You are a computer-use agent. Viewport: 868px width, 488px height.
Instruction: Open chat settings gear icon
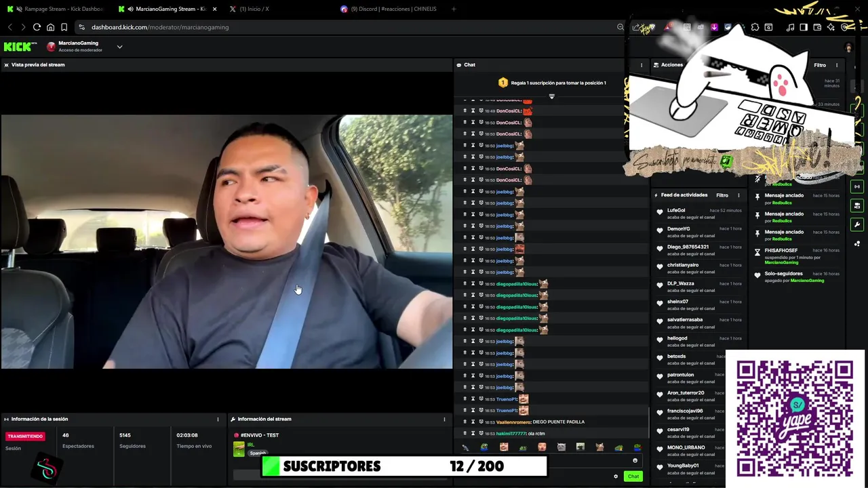[x=616, y=476]
